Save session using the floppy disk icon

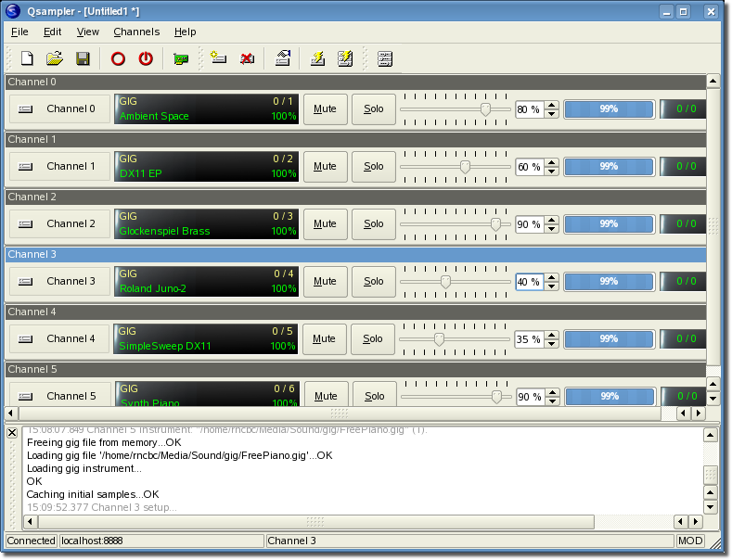tap(83, 58)
